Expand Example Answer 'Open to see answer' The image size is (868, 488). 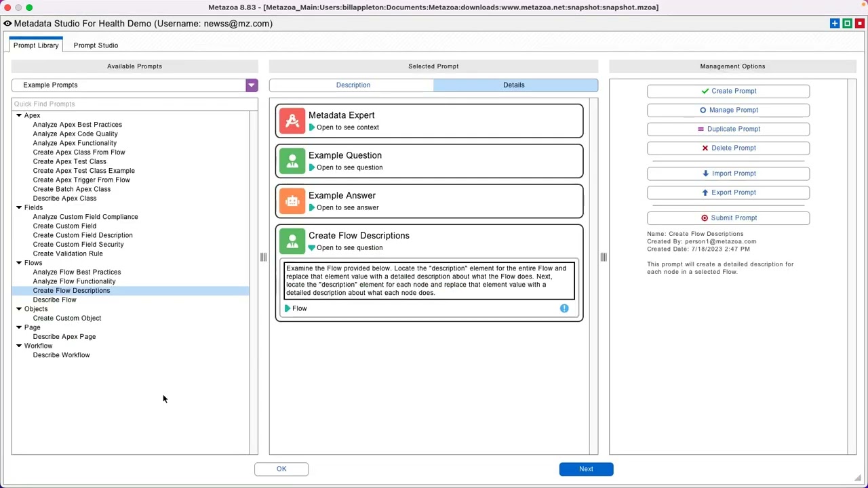312,207
